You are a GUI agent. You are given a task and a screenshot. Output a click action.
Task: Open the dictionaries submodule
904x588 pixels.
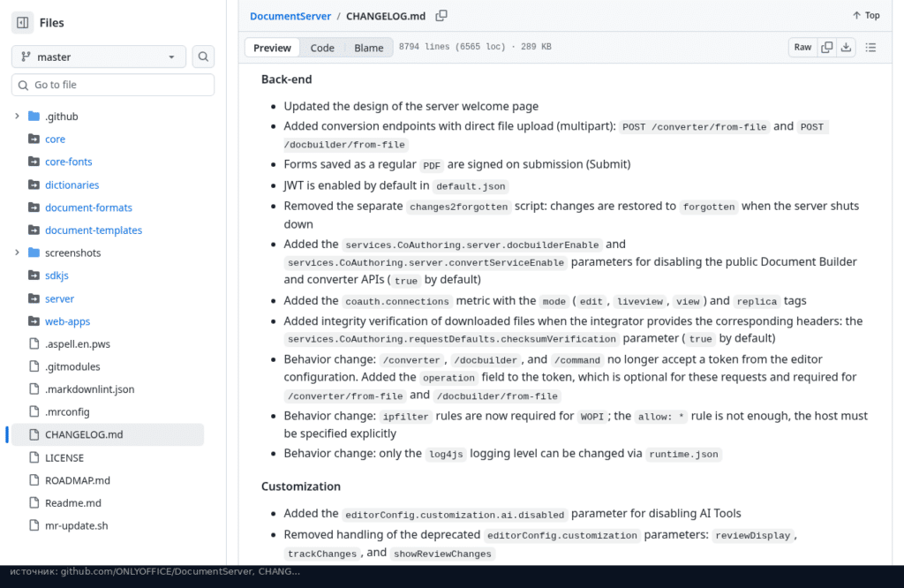(72, 185)
